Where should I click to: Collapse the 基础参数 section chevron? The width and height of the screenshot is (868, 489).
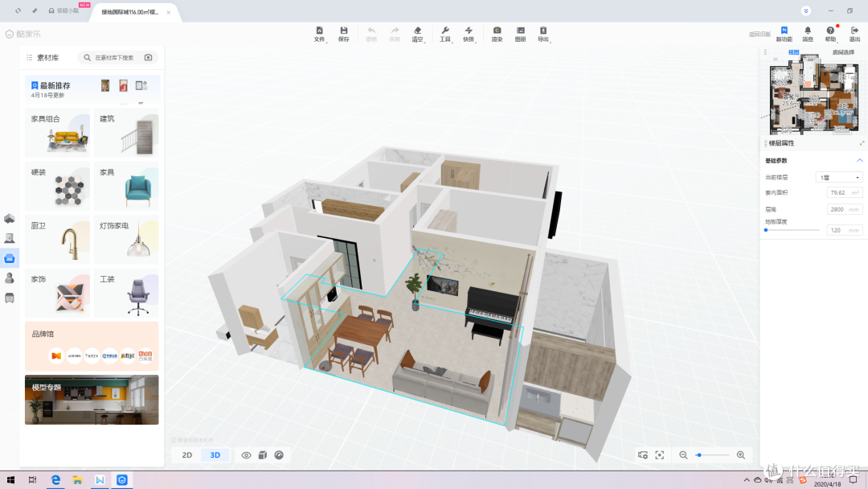point(860,161)
